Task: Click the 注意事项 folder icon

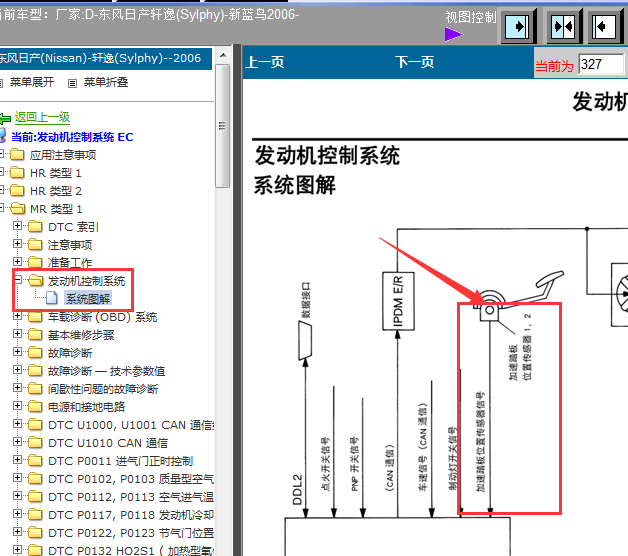Action: (35, 244)
